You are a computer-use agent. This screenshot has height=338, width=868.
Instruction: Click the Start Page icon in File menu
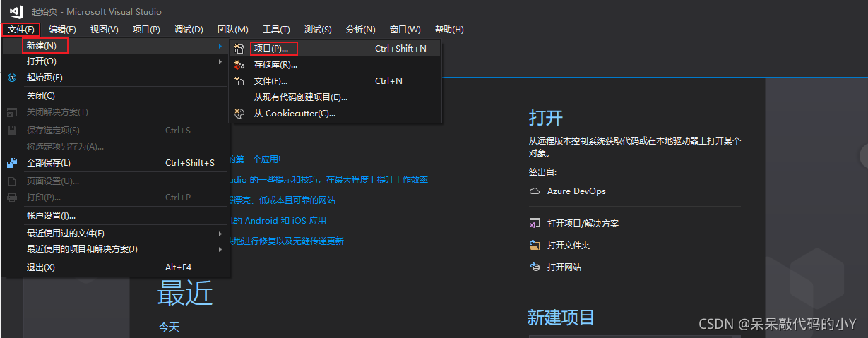click(12, 78)
